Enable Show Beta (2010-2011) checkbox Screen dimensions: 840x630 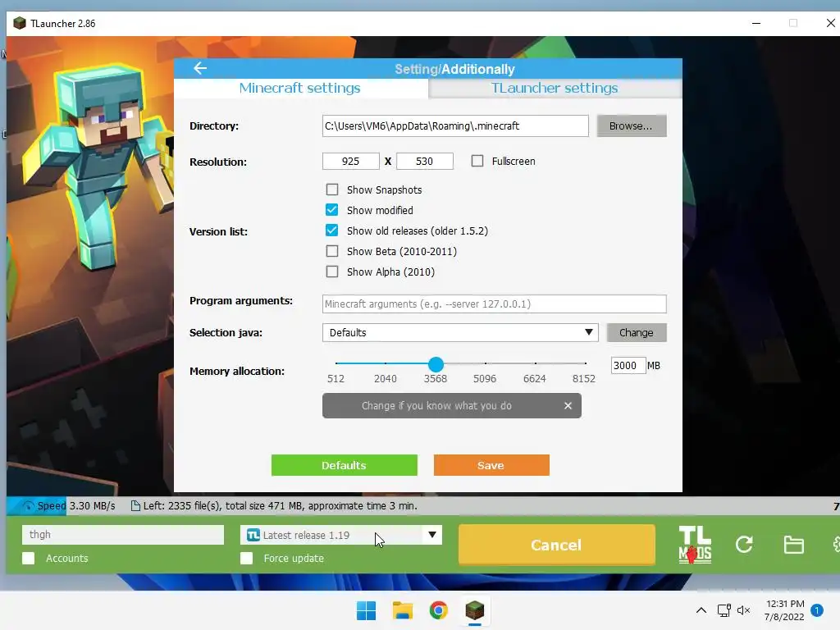pos(332,251)
